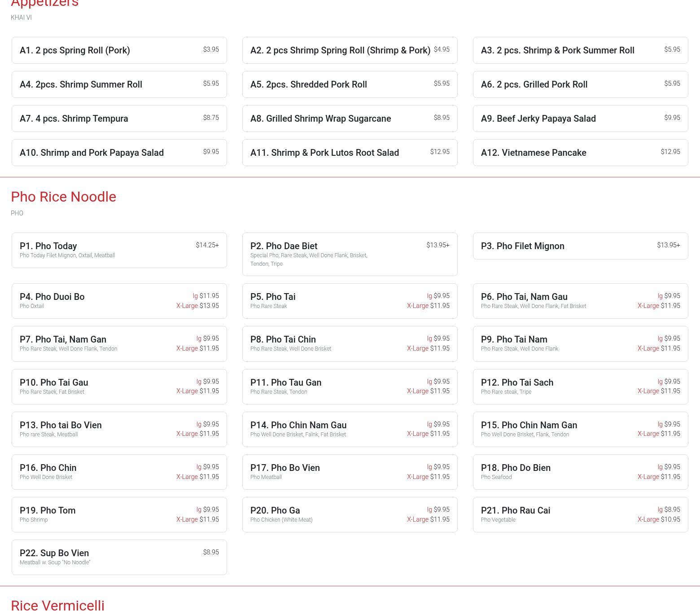Select A5. 2pcs. Shredded Pork Roll
This screenshot has height=615, width=700.
[x=350, y=84]
